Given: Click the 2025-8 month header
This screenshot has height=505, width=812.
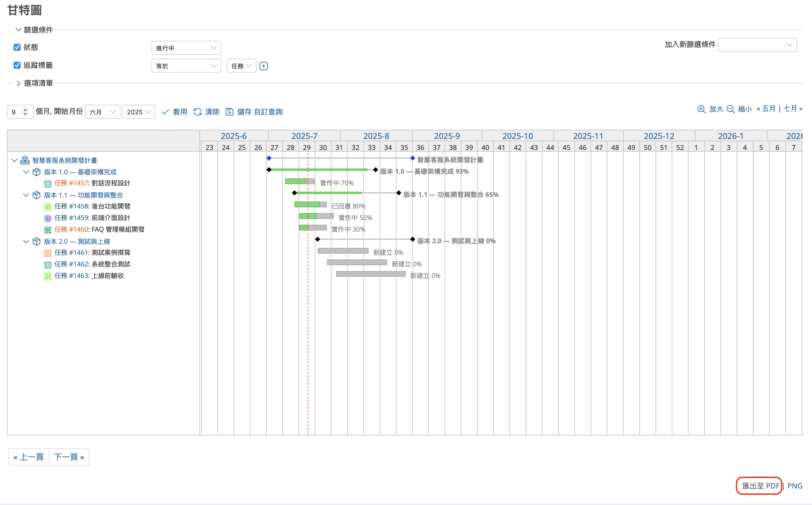Looking at the screenshot, I should 376,136.
